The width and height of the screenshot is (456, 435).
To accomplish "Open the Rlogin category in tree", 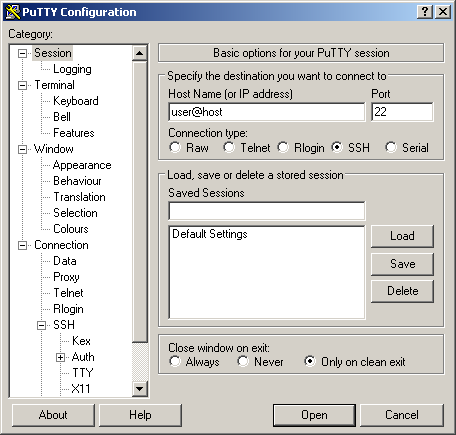I will pos(68,309).
